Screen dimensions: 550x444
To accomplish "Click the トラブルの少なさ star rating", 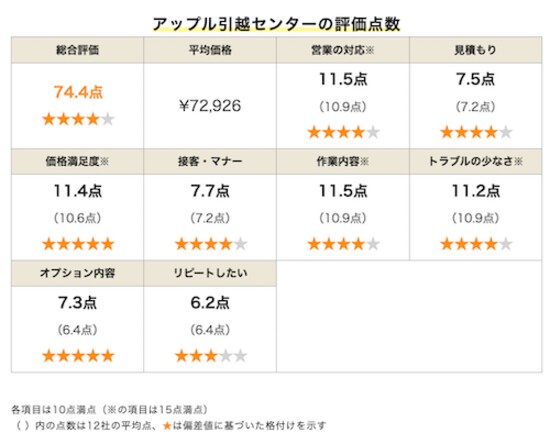I will pyautogui.click(x=476, y=244).
